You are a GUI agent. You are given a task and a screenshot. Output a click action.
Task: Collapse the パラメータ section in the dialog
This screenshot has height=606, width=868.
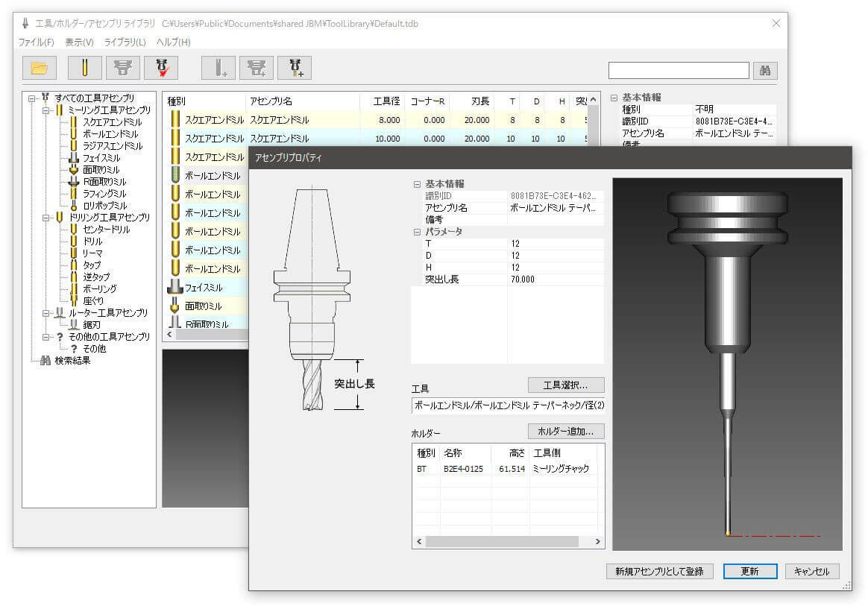point(417,232)
